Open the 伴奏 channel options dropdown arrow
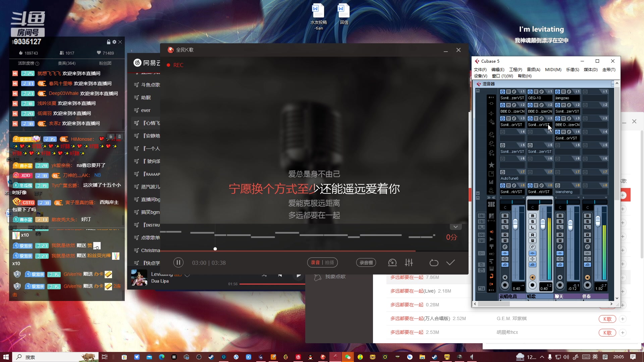The image size is (644, 362). point(605,197)
